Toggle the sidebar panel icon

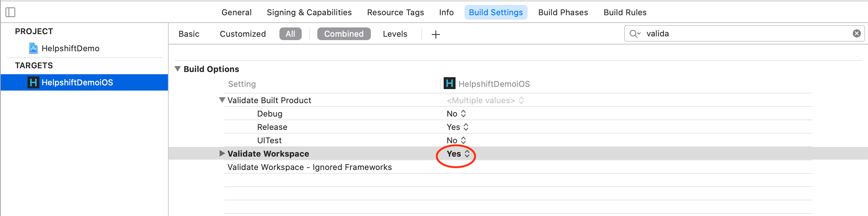pos(10,12)
